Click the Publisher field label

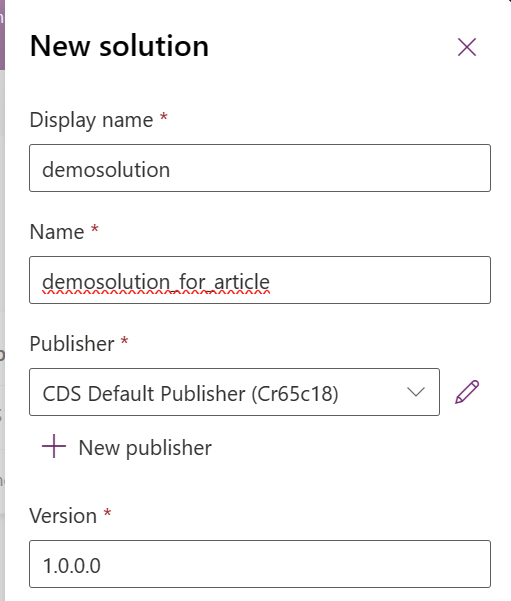(72, 343)
